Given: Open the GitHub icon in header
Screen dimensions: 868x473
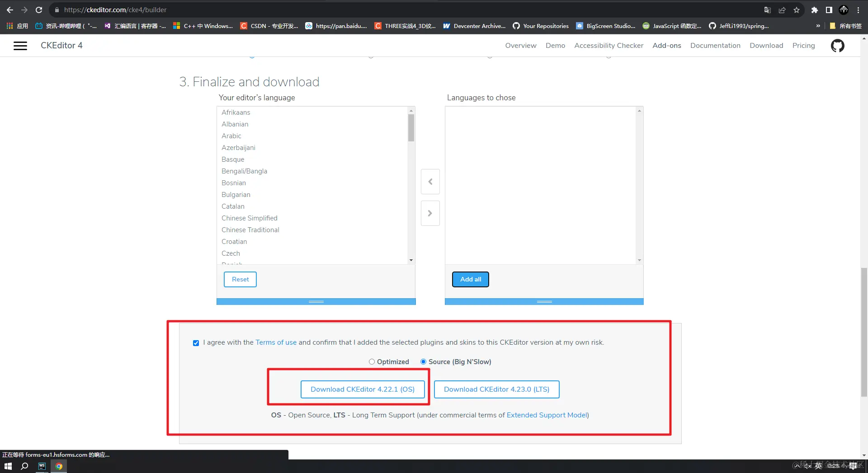Looking at the screenshot, I should [x=838, y=46].
